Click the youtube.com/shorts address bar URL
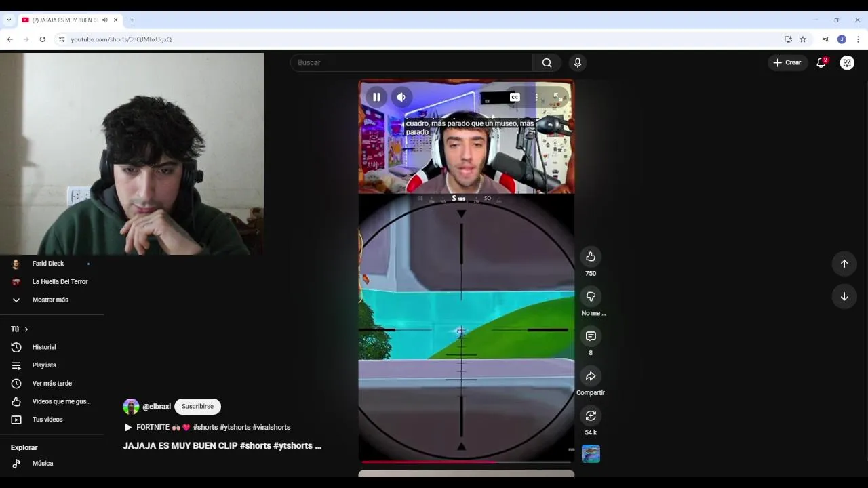 tap(121, 39)
